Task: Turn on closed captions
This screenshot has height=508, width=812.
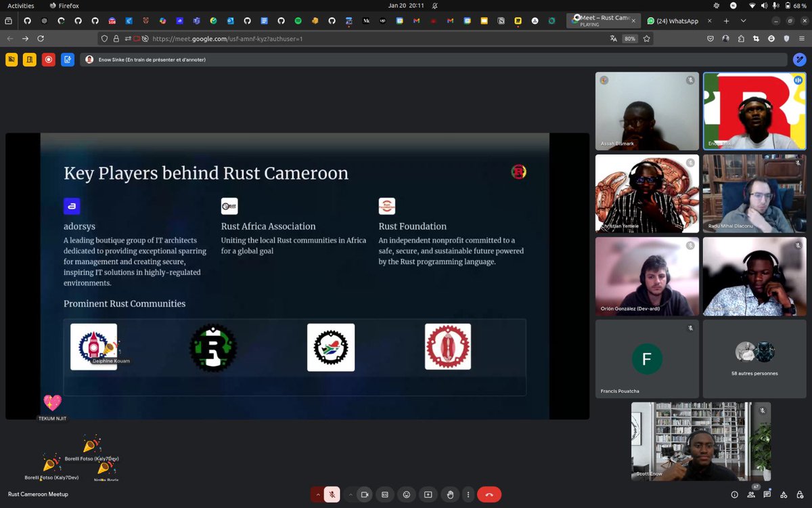Action: tap(385, 494)
